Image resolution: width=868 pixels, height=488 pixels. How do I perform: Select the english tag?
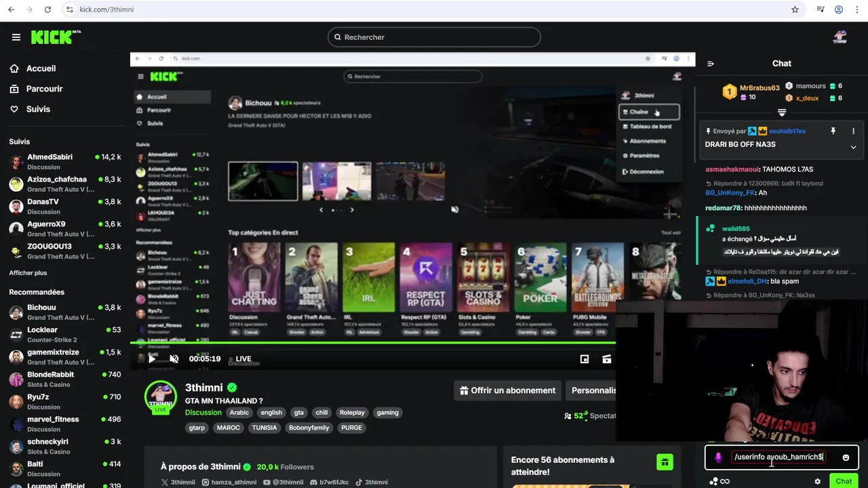point(271,412)
